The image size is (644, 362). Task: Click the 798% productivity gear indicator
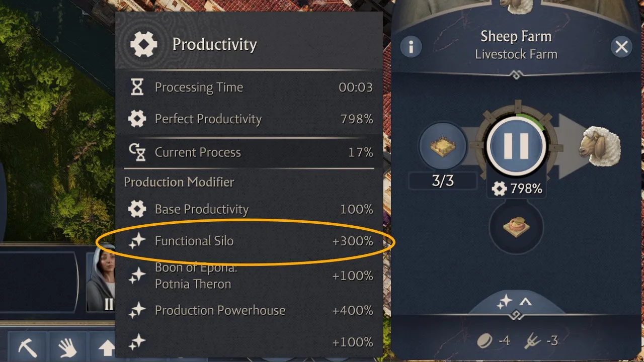[x=517, y=189]
